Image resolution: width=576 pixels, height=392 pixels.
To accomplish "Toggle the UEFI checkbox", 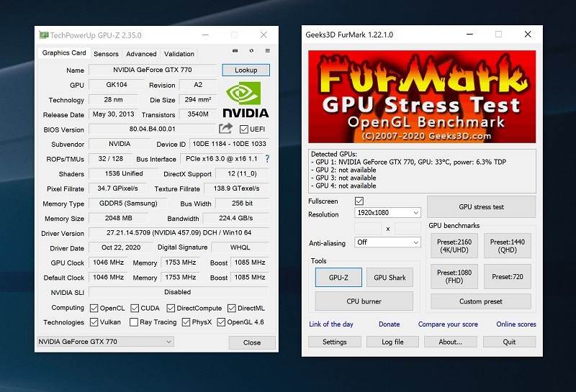I will point(244,129).
